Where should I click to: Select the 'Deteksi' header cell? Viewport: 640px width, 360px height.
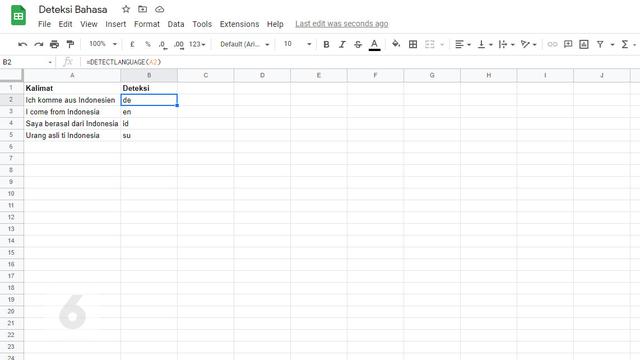[x=149, y=88]
